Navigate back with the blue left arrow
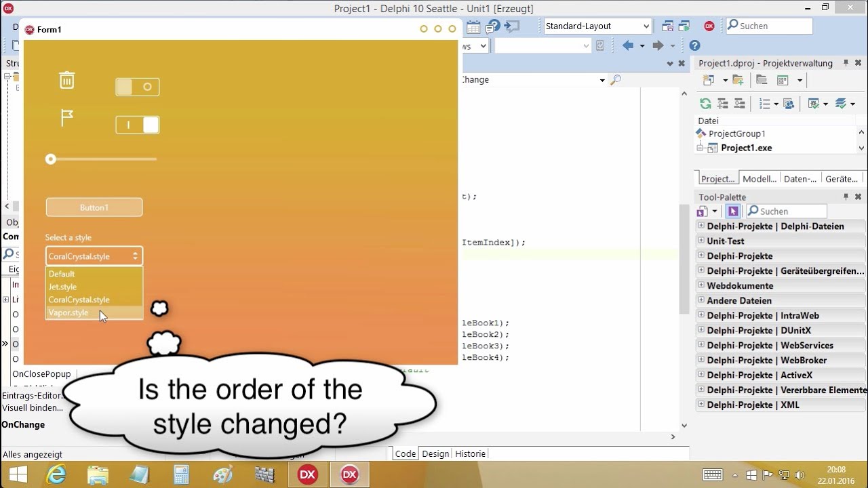Screen dimensions: 868x488 point(628,45)
